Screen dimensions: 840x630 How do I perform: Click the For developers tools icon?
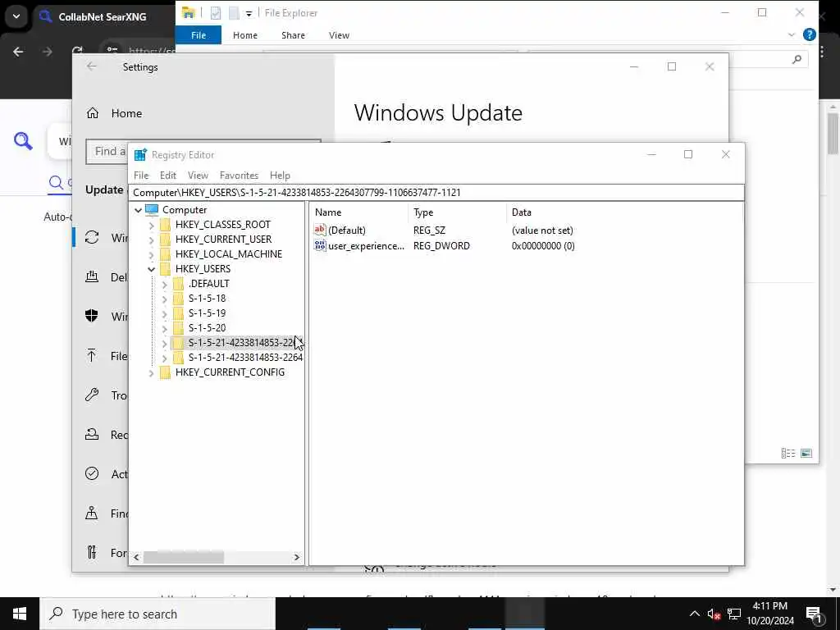pos(92,552)
